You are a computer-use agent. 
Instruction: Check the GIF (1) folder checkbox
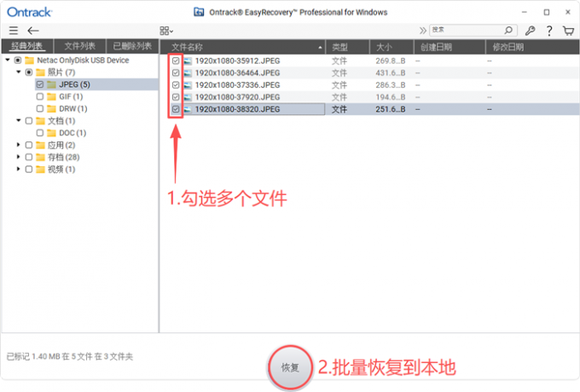[40, 96]
